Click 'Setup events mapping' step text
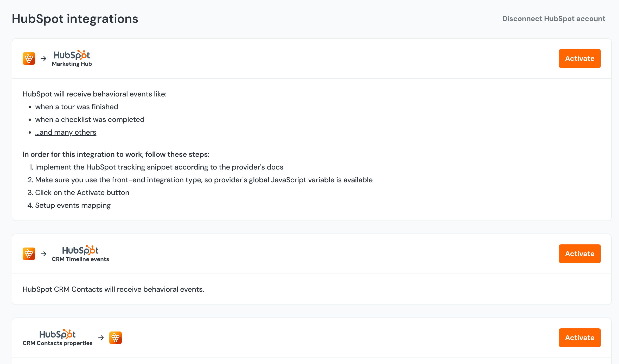Screen dimensions: 619x364 (73, 205)
